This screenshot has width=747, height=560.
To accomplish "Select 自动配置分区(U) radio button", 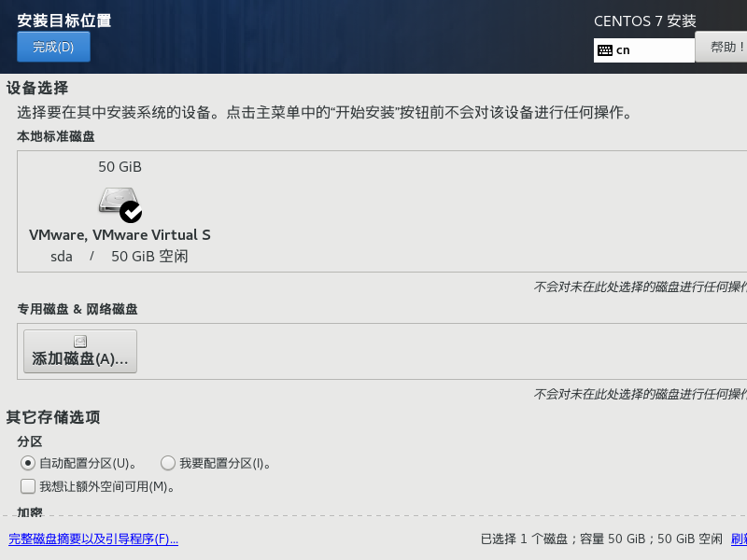I will click(x=28, y=463).
